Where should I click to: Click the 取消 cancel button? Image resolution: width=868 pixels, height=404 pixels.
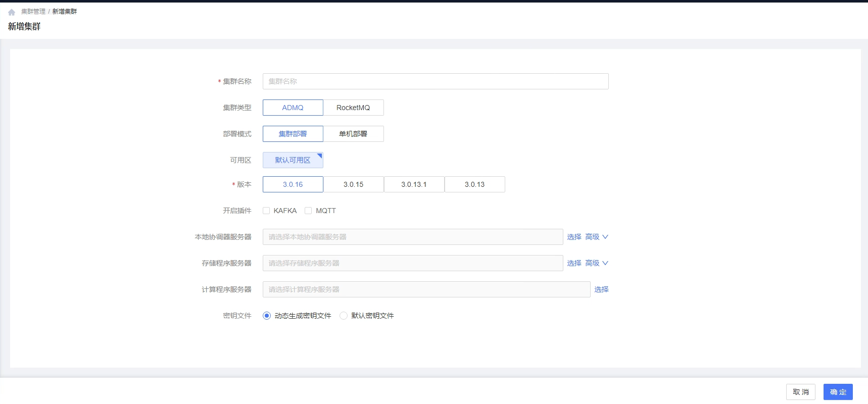click(x=801, y=392)
